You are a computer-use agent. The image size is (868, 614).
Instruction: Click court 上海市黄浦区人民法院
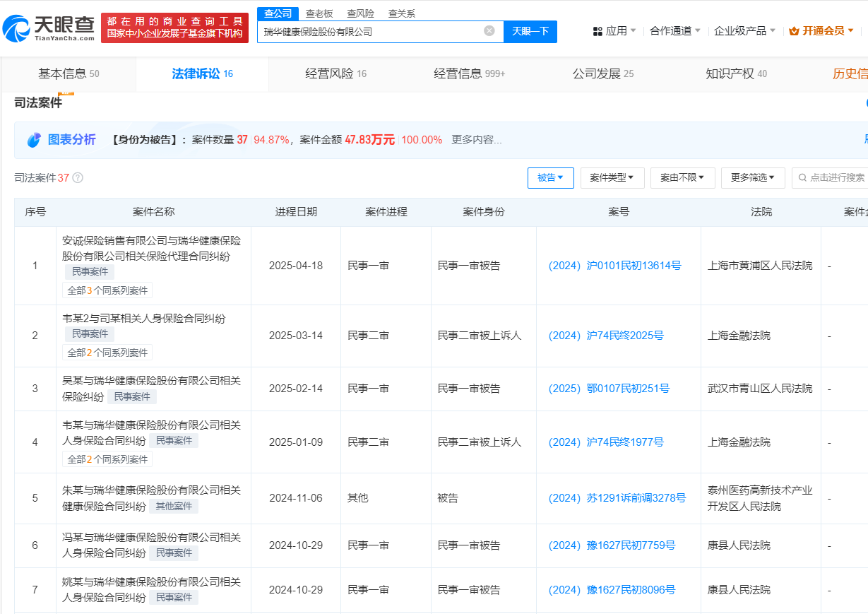point(760,266)
